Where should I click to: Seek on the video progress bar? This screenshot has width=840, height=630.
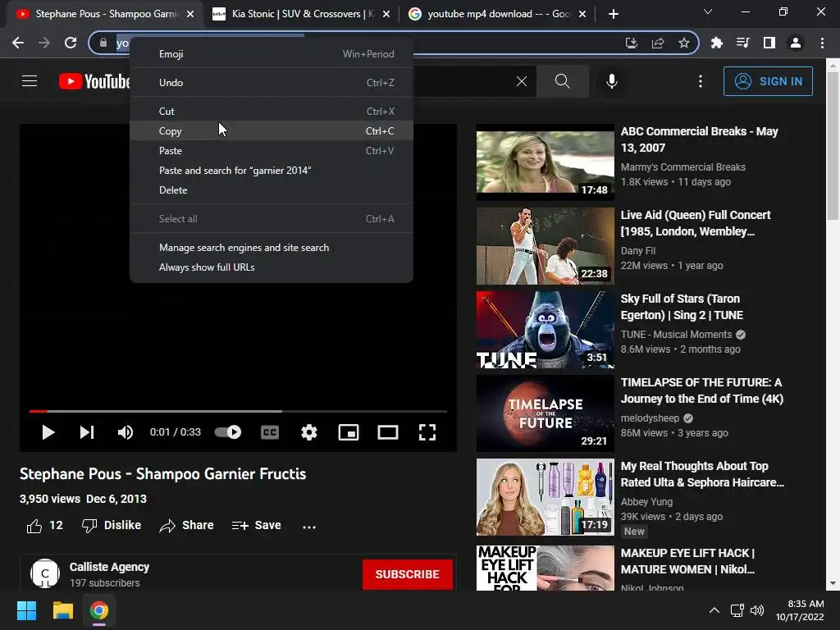238,412
